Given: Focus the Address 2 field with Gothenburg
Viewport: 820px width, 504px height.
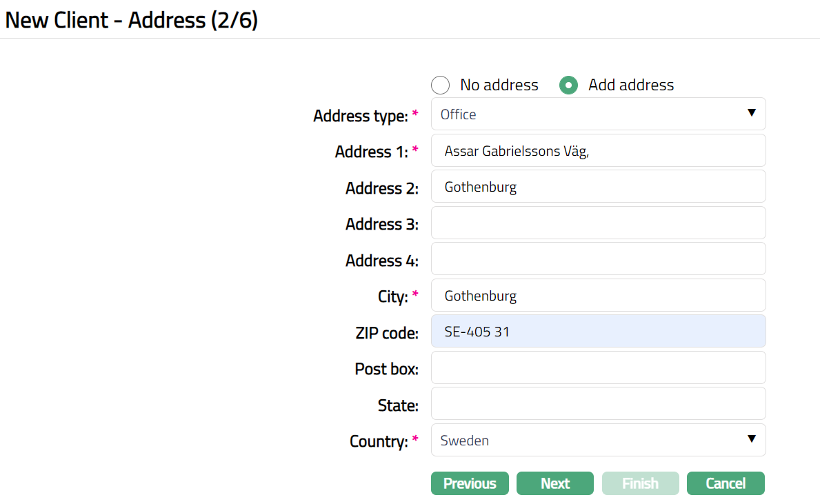Looking at the screenshot, I should (597, 187).
